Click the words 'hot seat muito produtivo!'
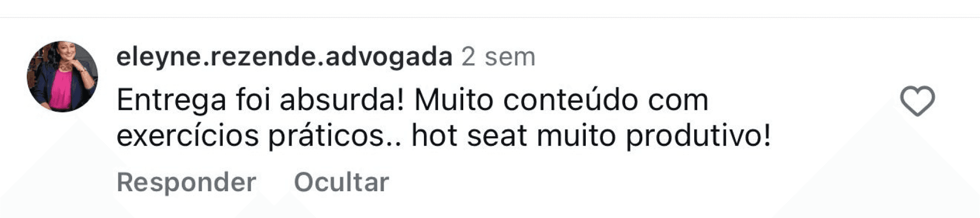This screenshot has height=218, width=980. coord(591,136)
